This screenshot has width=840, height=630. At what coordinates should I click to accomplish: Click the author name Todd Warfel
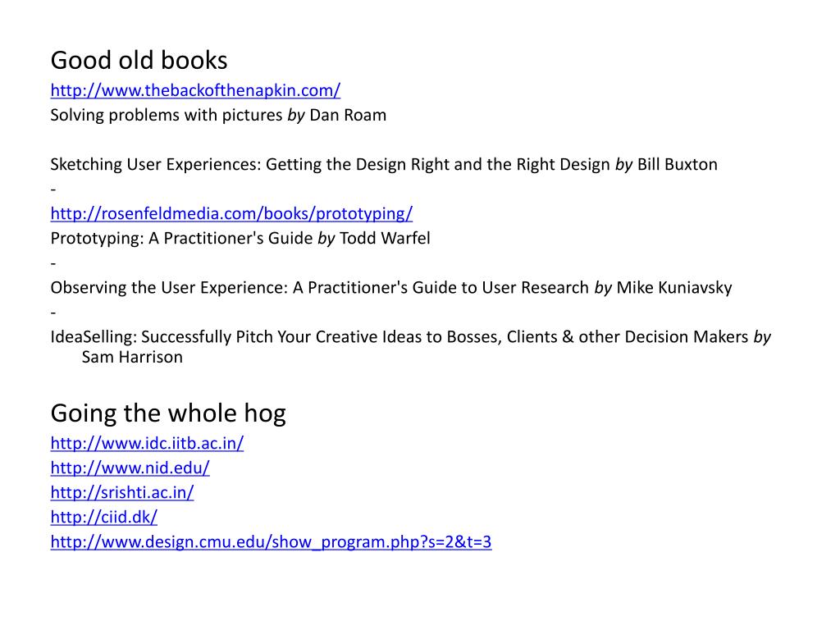385,239
